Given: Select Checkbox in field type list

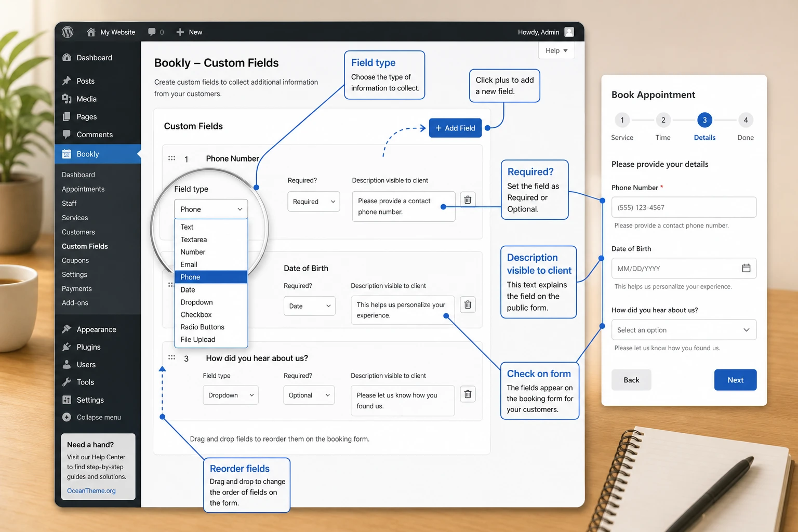Looking at the screenshot, I should (211, 314).
